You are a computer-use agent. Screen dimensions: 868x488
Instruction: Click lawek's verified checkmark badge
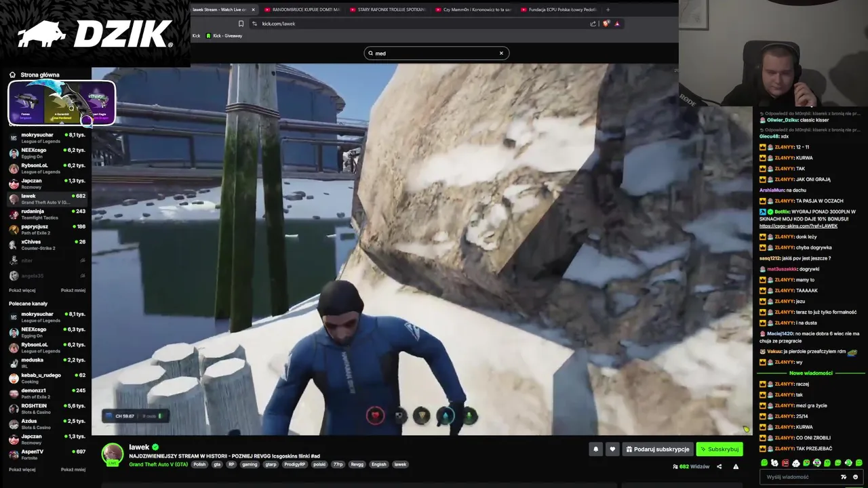(155, 447)
